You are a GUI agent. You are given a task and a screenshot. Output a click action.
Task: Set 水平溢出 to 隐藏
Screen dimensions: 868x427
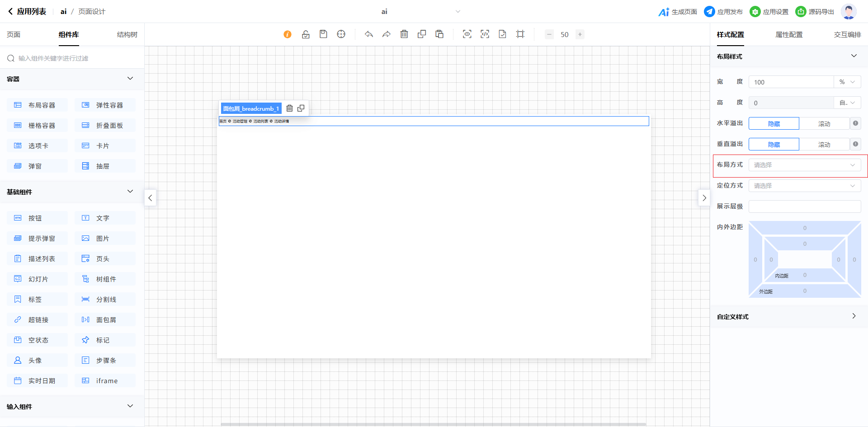pos(774,124)
